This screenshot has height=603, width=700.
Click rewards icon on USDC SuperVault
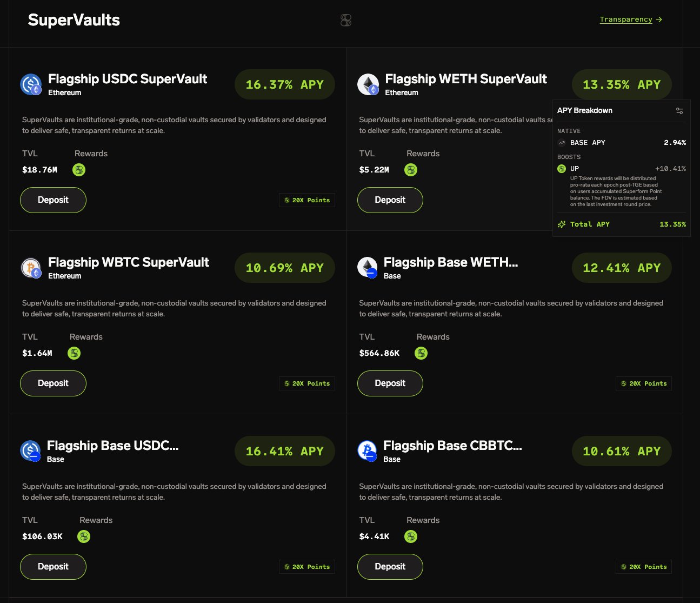[79, 170]
